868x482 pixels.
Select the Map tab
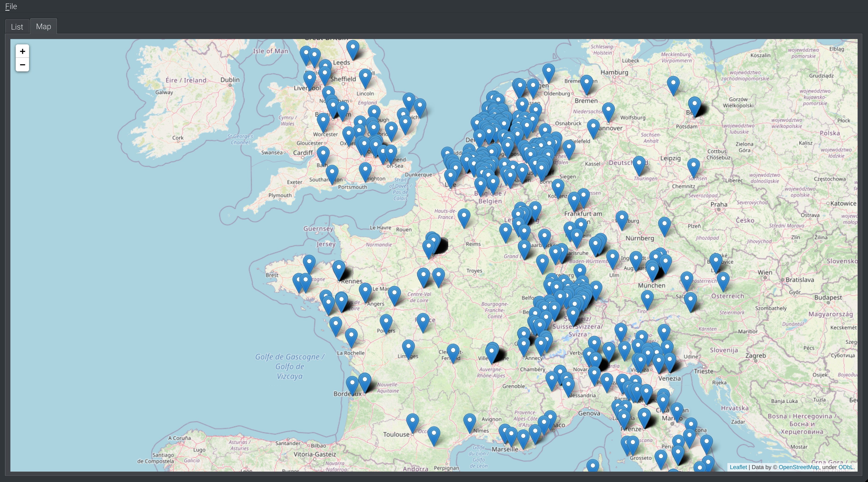pos(43,26)
